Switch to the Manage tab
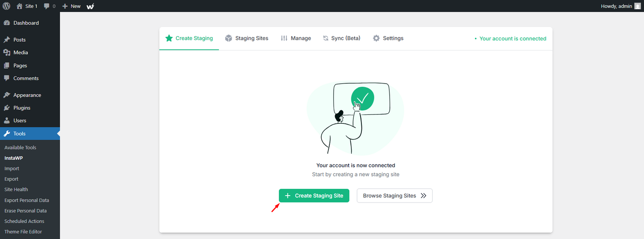The width and height of the screenshot is (644, 239). (x=296, y=38)
